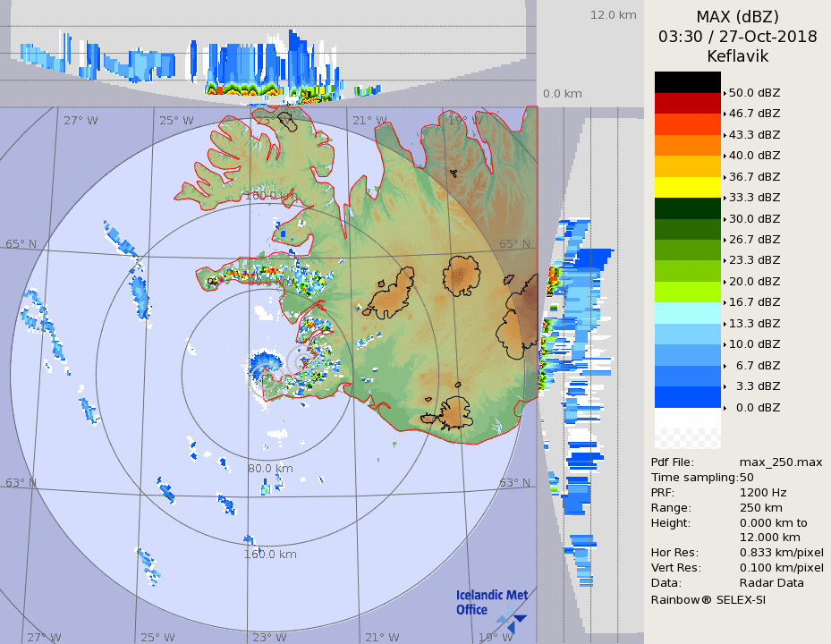The width and height of the screenshot is (831, 644).
Task: Click the 1200 Hz PRF value
Action: [x=763, y=492]
